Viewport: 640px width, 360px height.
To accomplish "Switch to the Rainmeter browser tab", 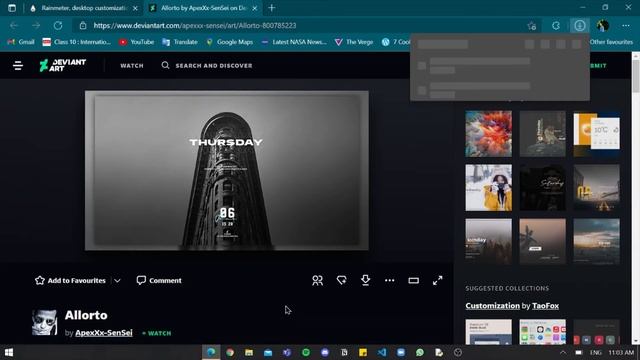I will click(80, 8).
